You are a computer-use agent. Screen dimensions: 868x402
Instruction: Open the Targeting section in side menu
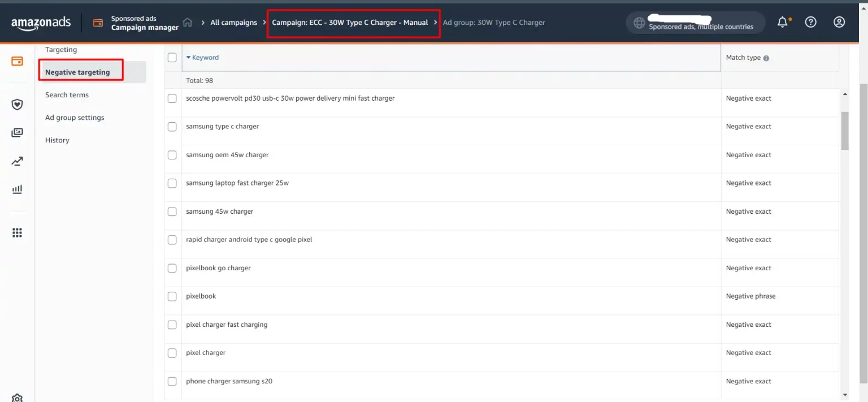61,50
